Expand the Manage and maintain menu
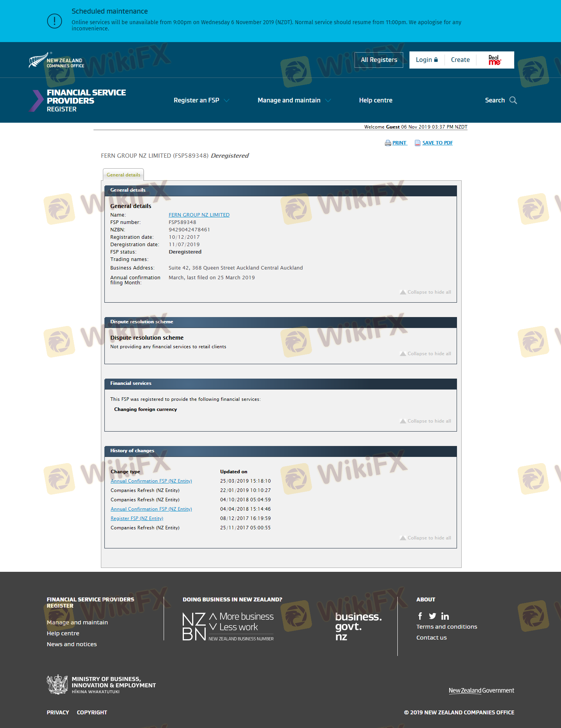Screen dimensions: 561x728 (294, 100)
